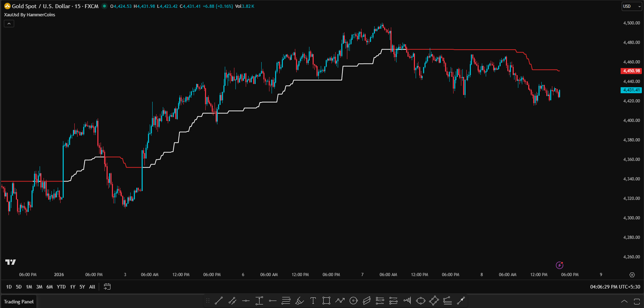Select the Circle drawing tool
644x308 pixels.
click(x=353, y=301)
